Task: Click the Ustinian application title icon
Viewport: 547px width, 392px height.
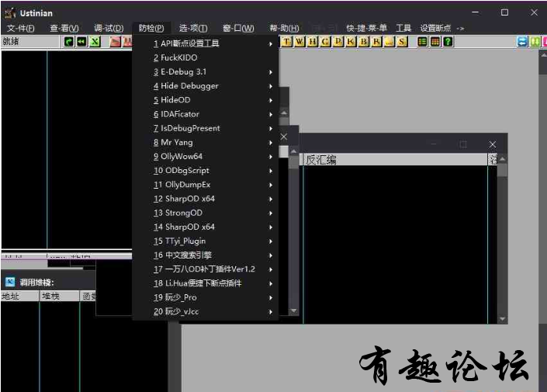Action: click(10, 13)
